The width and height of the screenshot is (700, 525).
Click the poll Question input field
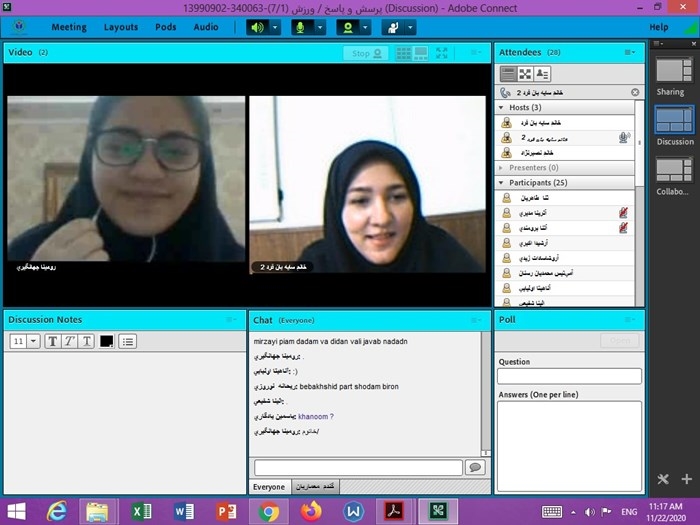pyautogui.click(x=569, y=376)
